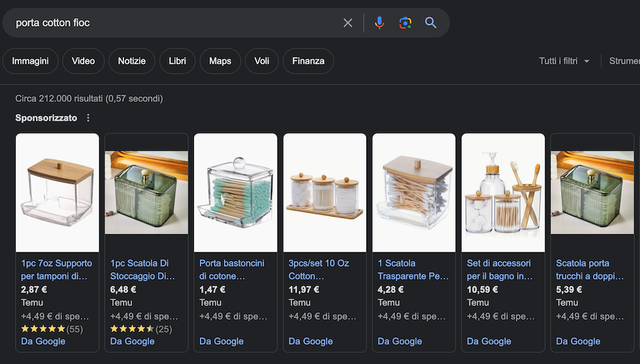
Task: Expand the Tutti i filtri dropdown
Action: [x=564, y=61]
